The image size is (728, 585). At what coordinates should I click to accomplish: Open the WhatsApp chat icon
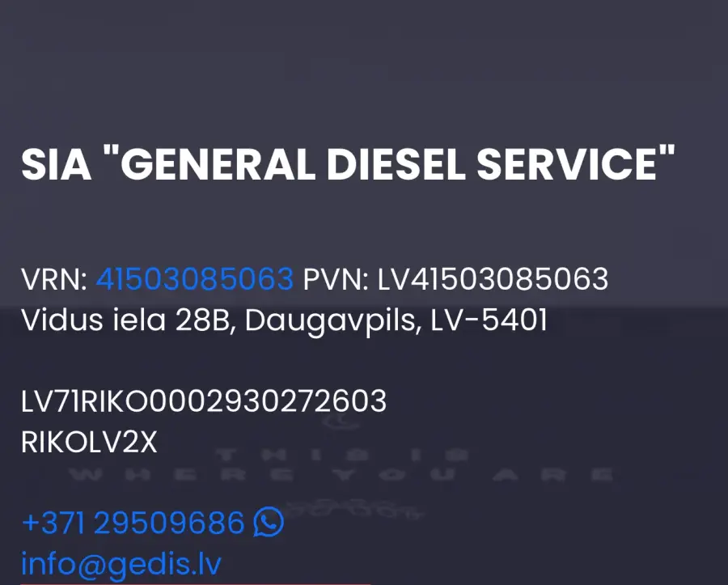point(269,522)
